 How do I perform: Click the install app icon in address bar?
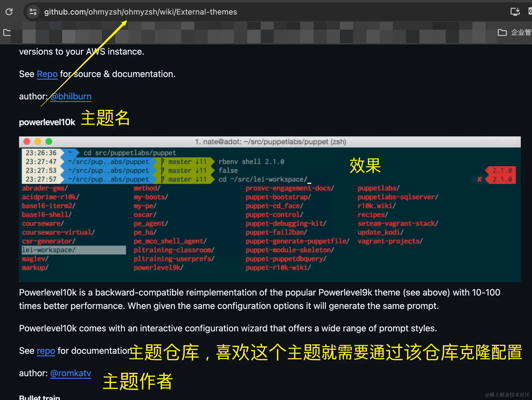click(515, 11)
